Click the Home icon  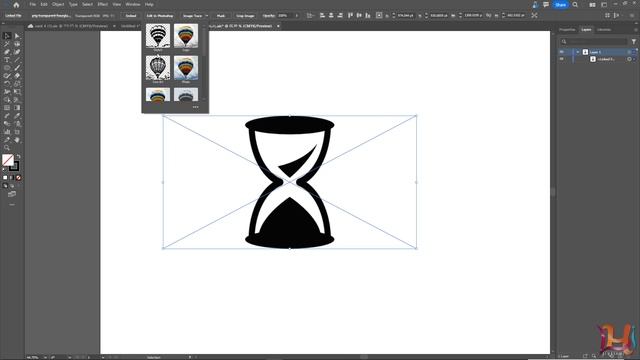tap(16, 5)
